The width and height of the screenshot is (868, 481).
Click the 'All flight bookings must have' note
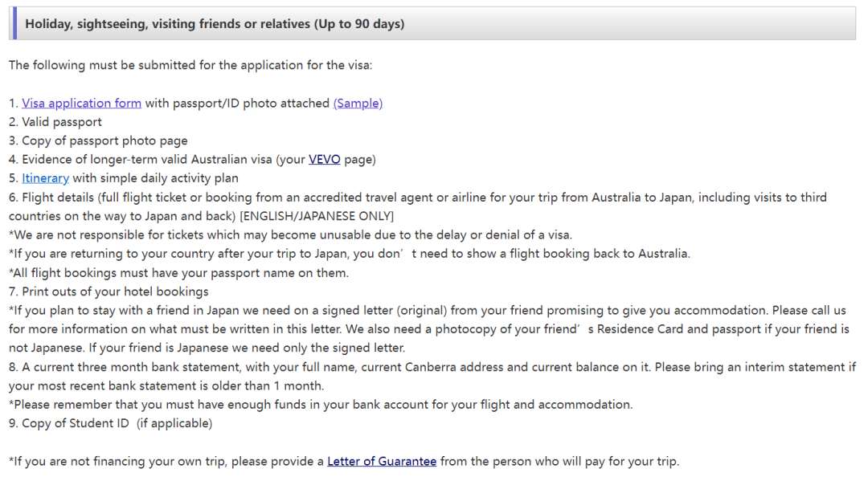click(178, 273)
